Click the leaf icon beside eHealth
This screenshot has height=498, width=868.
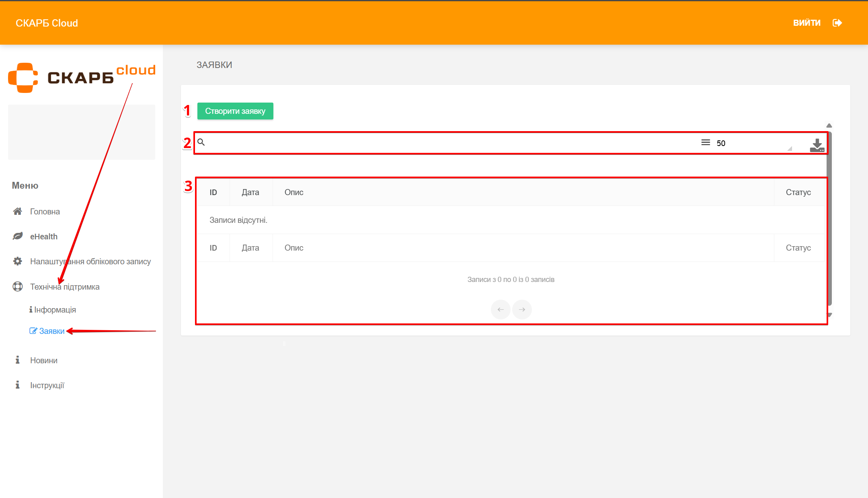coord(17,236)
